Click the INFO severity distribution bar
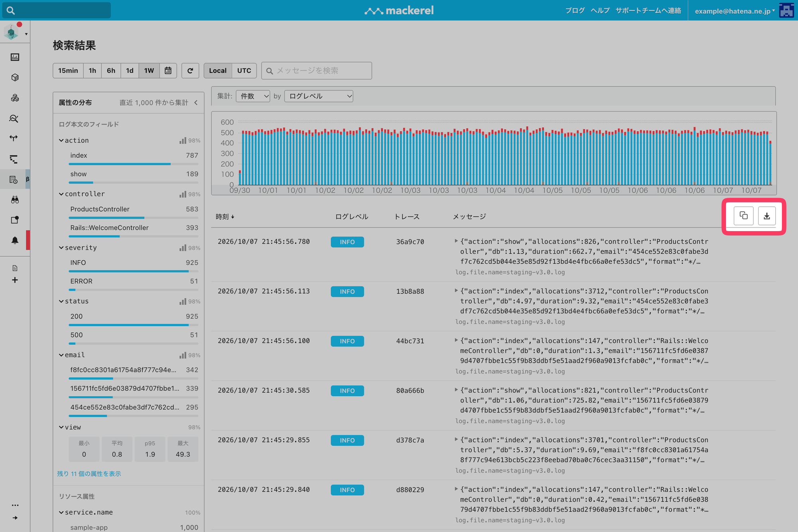Screen dimensions: 798x532 [134, 271]
